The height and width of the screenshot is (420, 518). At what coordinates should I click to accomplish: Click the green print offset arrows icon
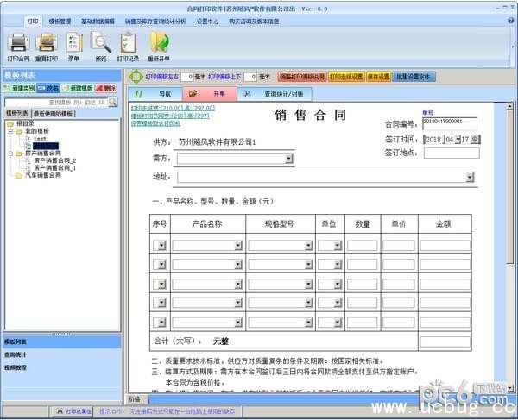[135, 77]
